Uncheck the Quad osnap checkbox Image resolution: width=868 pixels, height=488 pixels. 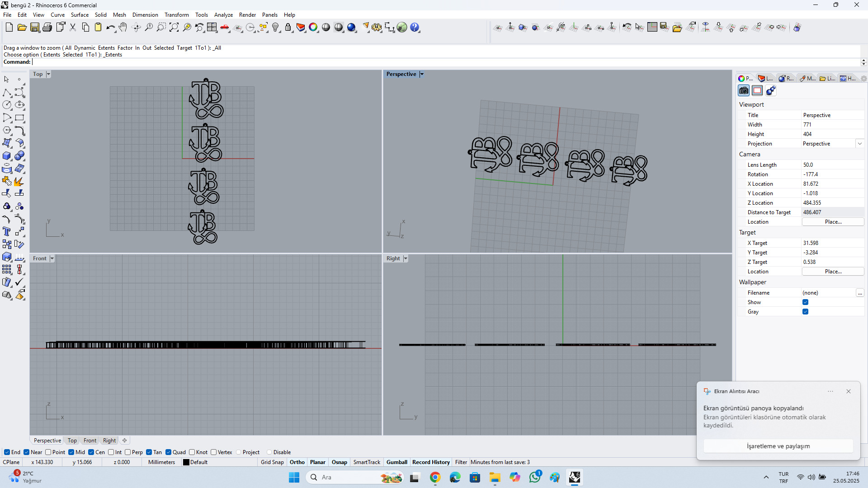[x=169, y=452]
